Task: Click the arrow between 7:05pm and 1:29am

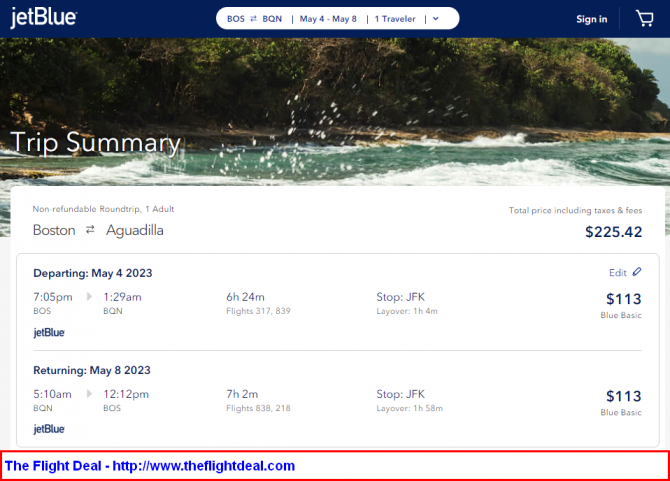Action: click(89, 296)
